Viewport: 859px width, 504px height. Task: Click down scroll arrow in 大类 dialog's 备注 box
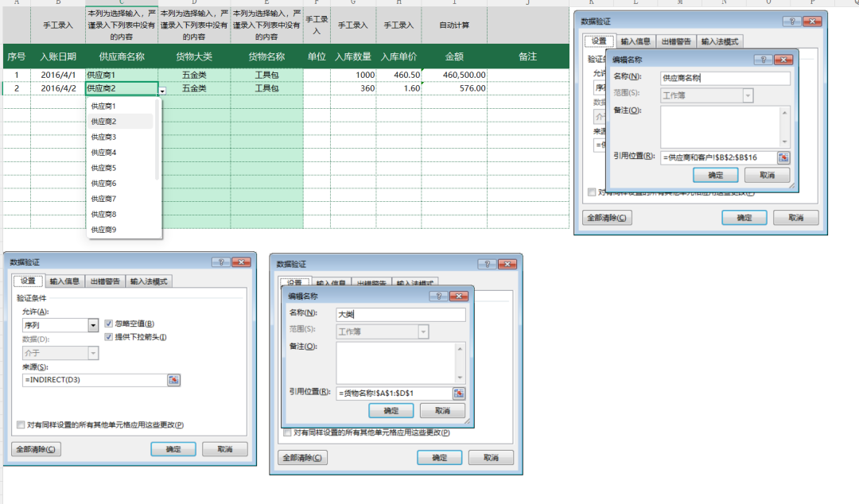[459, 378]
